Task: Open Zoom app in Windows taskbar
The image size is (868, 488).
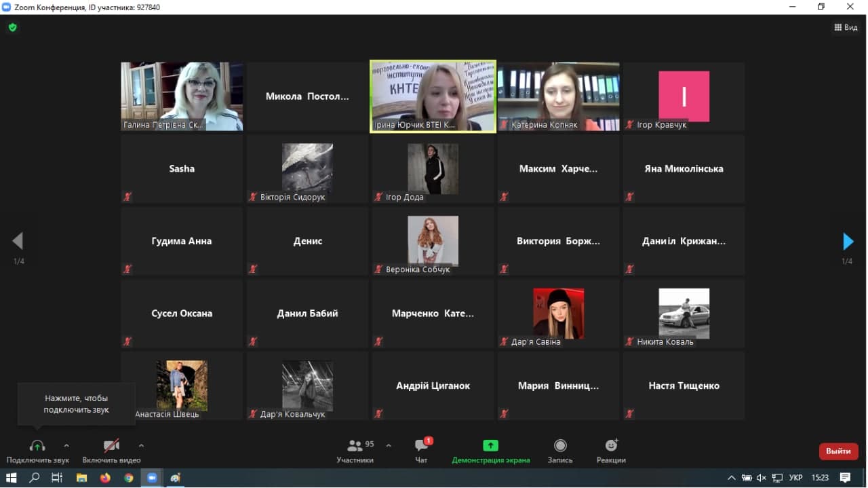Action: [x=152, y=478]
